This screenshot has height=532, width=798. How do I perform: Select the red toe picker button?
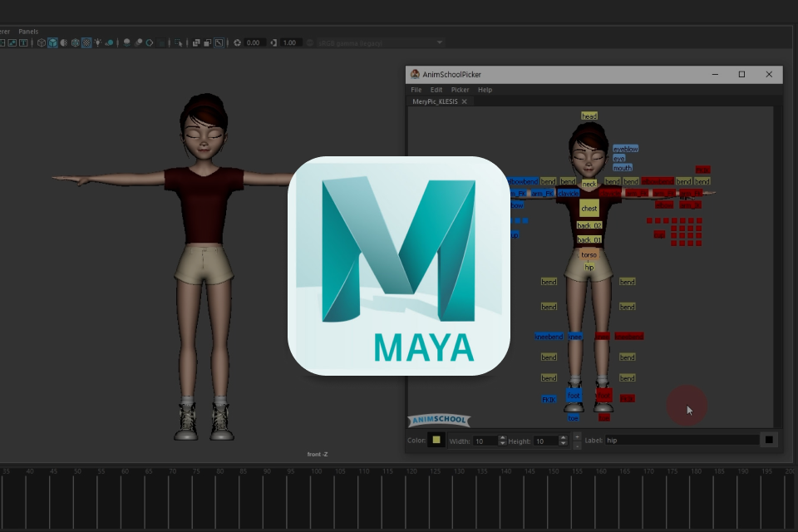point(604,418)
